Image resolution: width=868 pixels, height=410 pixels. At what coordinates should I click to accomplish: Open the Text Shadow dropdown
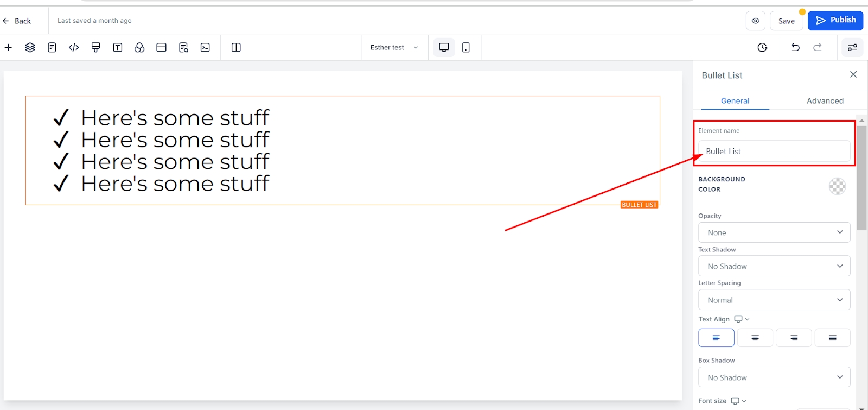(774, 266)
